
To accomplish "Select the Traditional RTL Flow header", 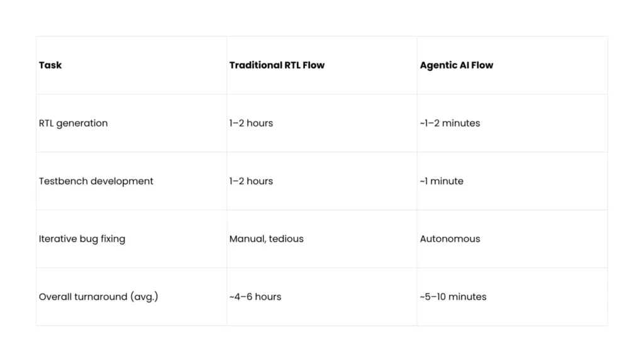I will [x=322, y=65].
